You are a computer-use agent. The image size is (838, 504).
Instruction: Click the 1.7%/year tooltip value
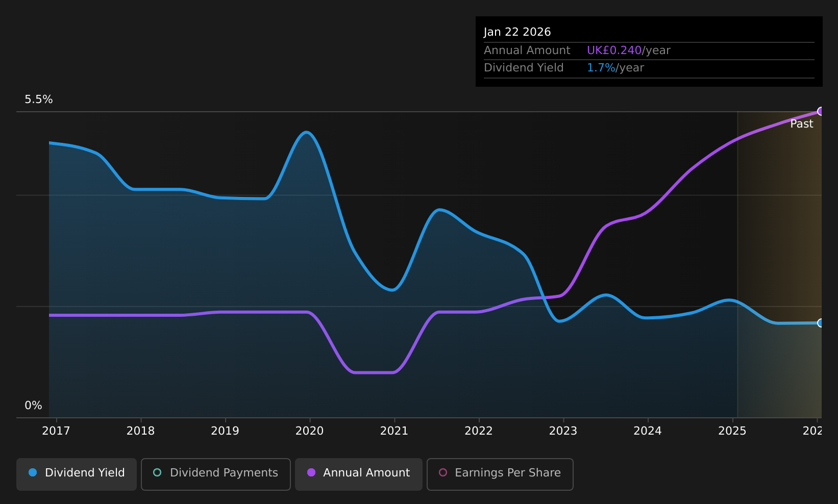pos(615,68)
